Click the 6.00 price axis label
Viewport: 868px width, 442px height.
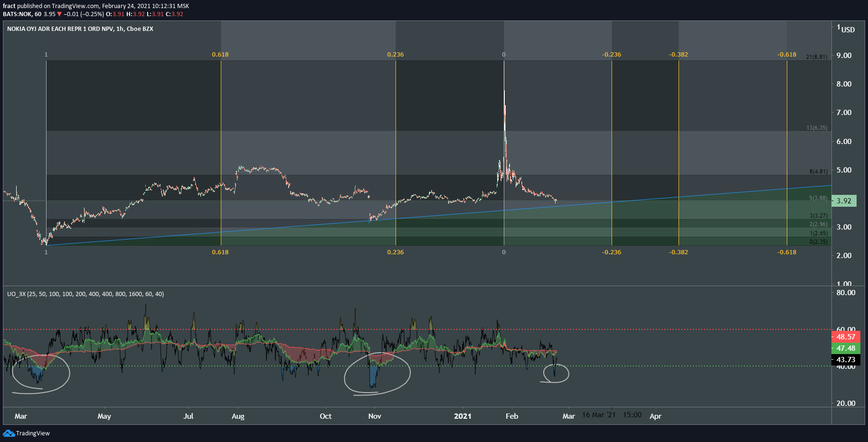click(x=844, y=142)
